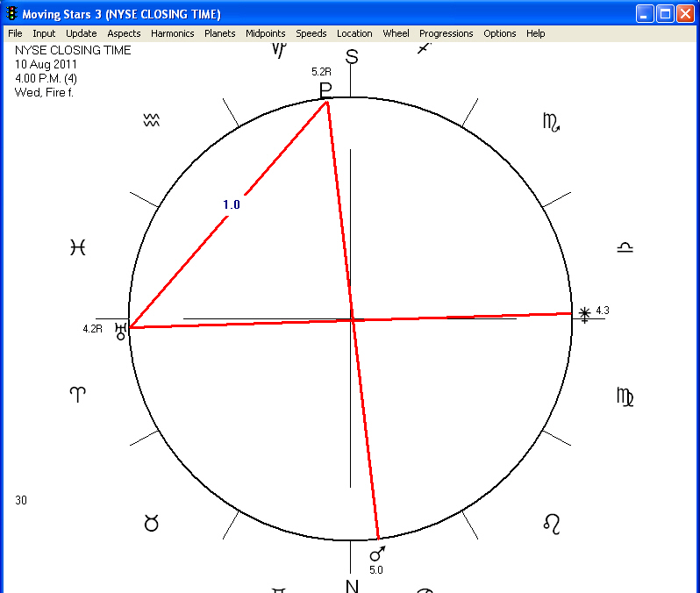Click the Virgo zodiac sign symbol
700x593 pixels.
[625, 397]
